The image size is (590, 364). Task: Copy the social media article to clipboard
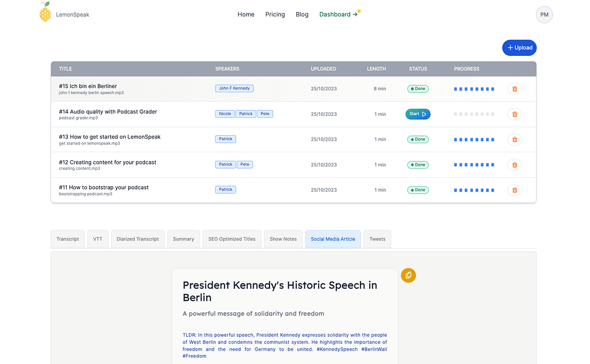coord(409,275)
